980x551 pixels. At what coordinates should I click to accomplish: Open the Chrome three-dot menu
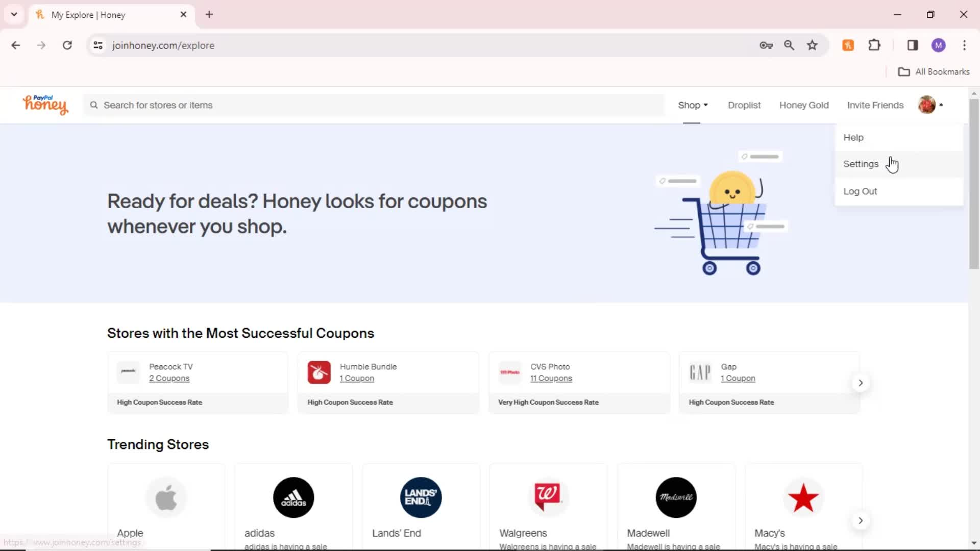coord(964,45)
